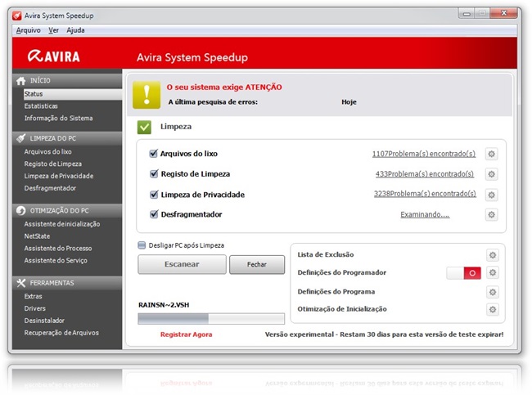The height and width of the screenshot is (395, 532).
Task: Click the OTIMIZAÇÃO DO PC section header
Action: coord(67,210)
